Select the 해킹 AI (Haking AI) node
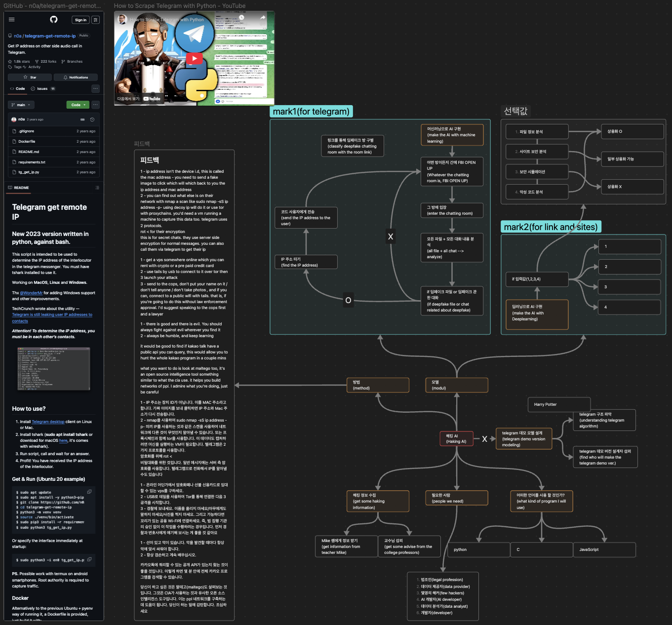 tap(456, 439)
